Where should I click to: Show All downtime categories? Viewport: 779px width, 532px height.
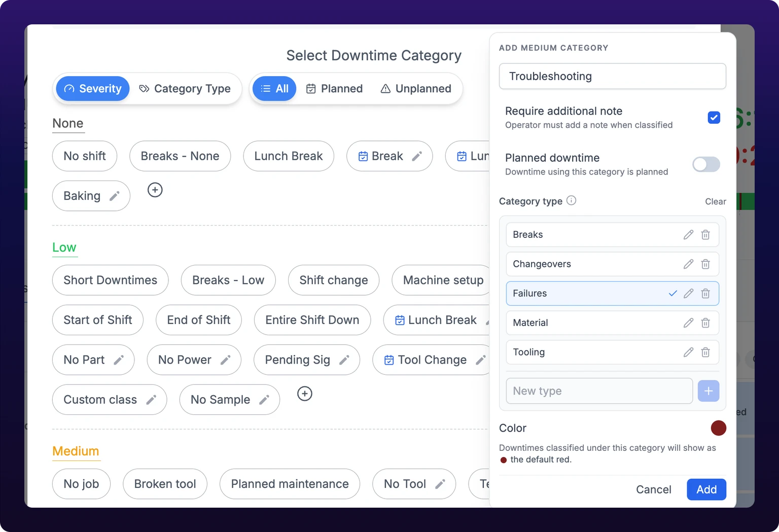point(274,89)
